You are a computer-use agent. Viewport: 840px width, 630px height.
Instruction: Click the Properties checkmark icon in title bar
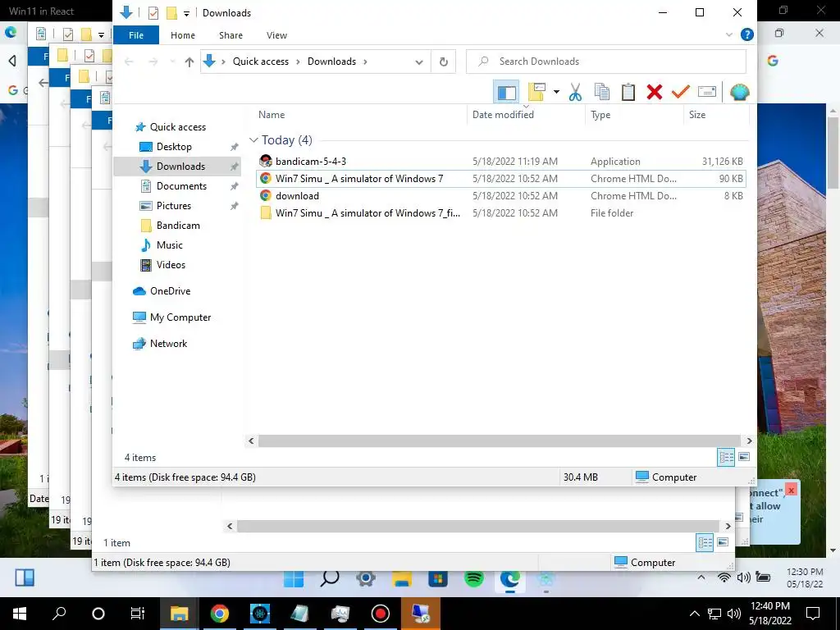click(153, 13)
